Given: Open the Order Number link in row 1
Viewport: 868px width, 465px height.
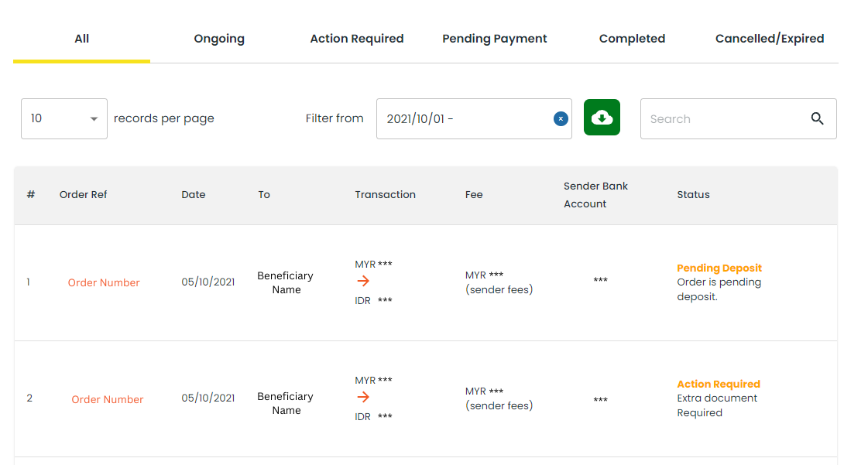Looking at the screenshot, I should [104, 282].
